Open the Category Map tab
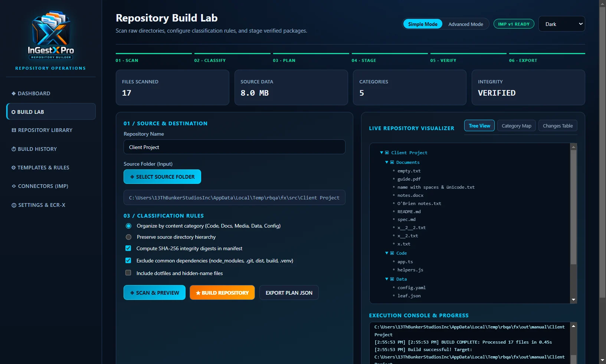Image resolution: width=606 pixels, height=364 pixels. point(516,126)
